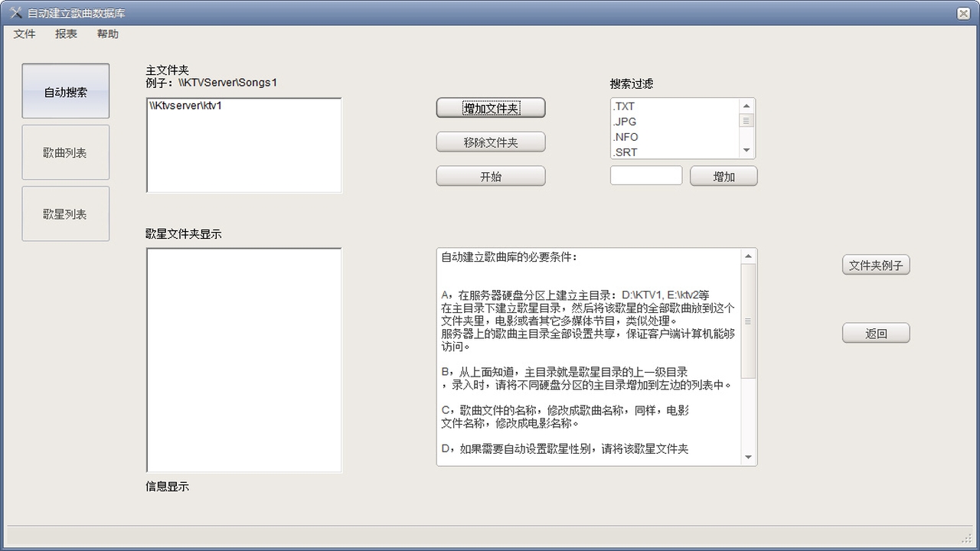Viewport: 980px width, 551px height.
Task: Select .JPG in the search filter list
Action: 625,122
